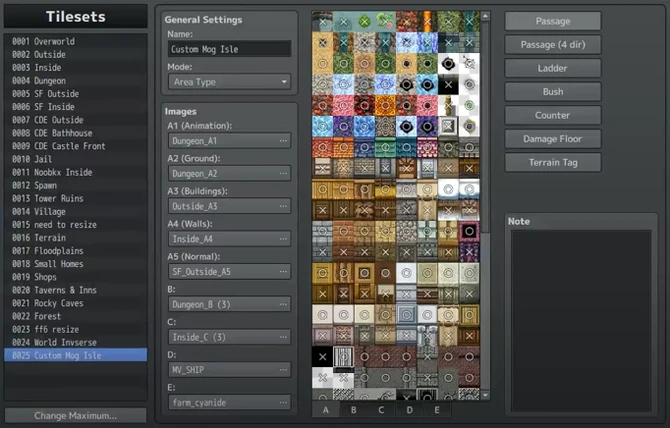The image size is (670, 428).
Task: Open the A1 Animation image picker ellipsis
Action: coord(283,141)
